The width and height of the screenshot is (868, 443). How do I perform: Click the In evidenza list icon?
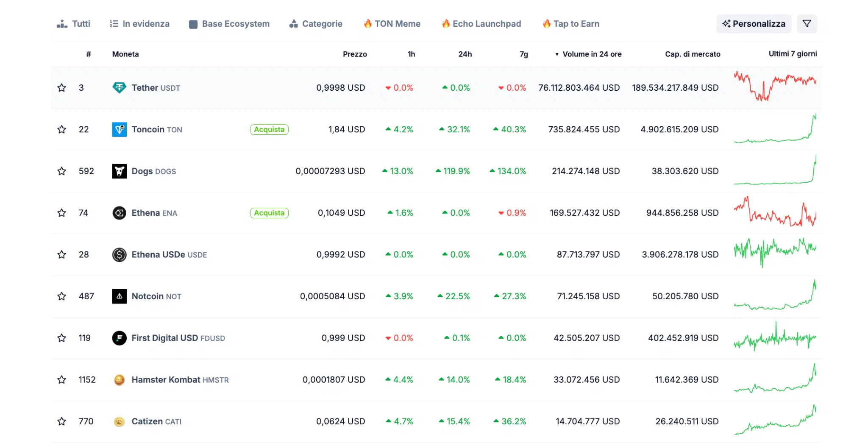(114, 24)
